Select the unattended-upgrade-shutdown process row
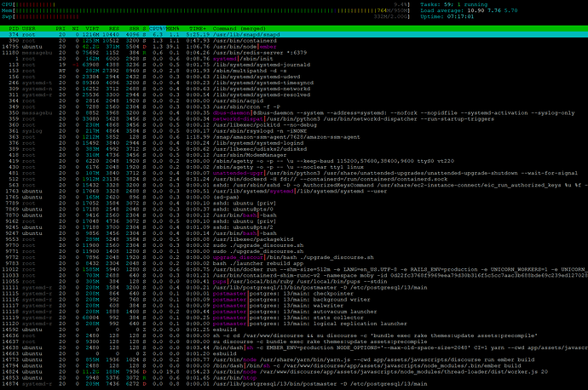The width and height of the screenshot is (588, 390). (x=294, y=173)
